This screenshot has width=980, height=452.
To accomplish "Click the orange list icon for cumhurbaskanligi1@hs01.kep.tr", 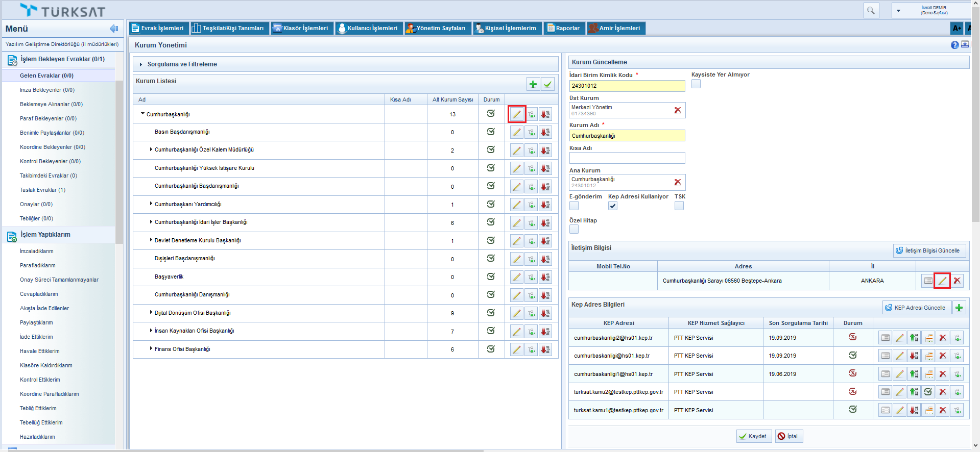I will (928, 374).
